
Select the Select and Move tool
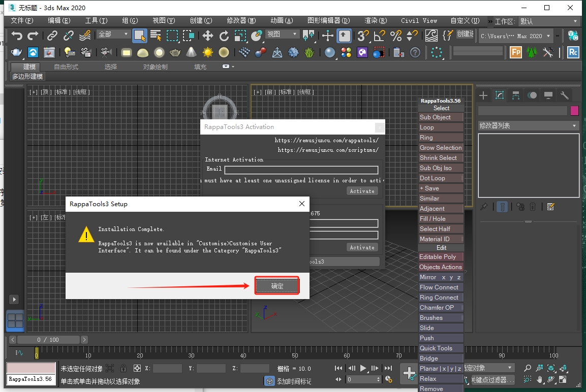pos(208,35)
